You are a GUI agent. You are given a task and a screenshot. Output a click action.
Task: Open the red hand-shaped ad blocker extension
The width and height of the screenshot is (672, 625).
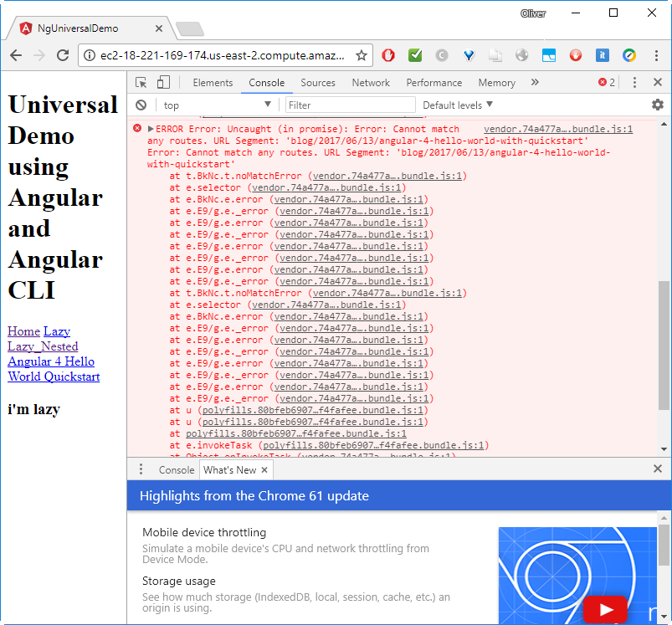[387, 54]
